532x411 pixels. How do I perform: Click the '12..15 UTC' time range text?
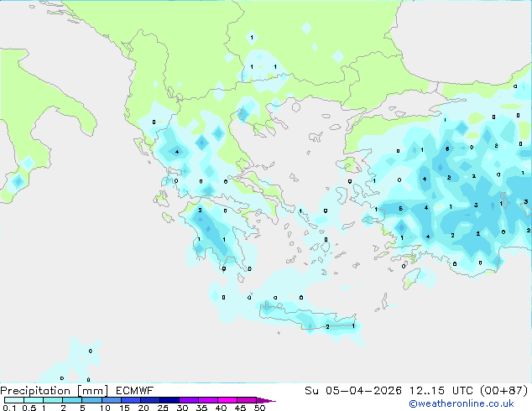tap(441, 391)
